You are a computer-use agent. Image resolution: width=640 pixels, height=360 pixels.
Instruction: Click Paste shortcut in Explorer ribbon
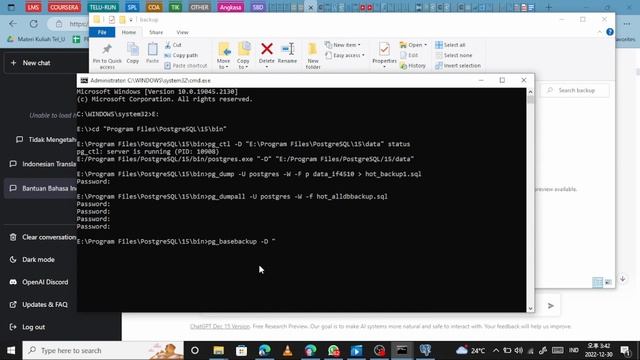[x=186, y=65]
